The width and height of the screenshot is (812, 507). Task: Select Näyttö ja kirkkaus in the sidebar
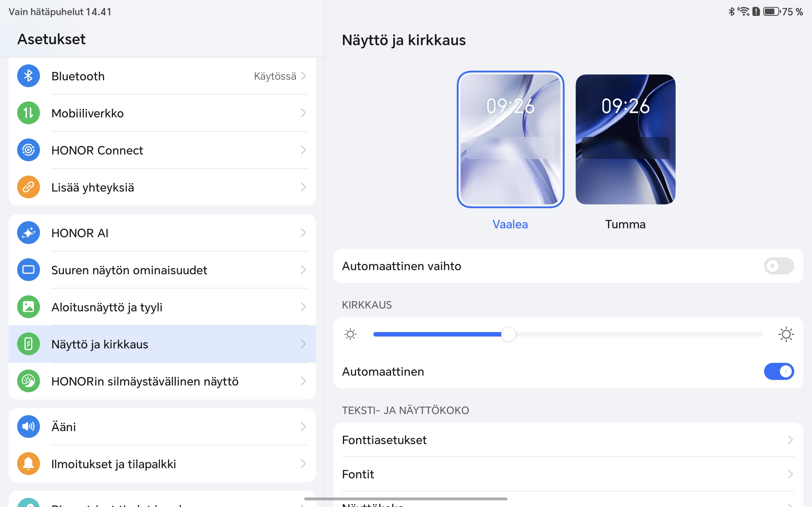coord(100,344)
